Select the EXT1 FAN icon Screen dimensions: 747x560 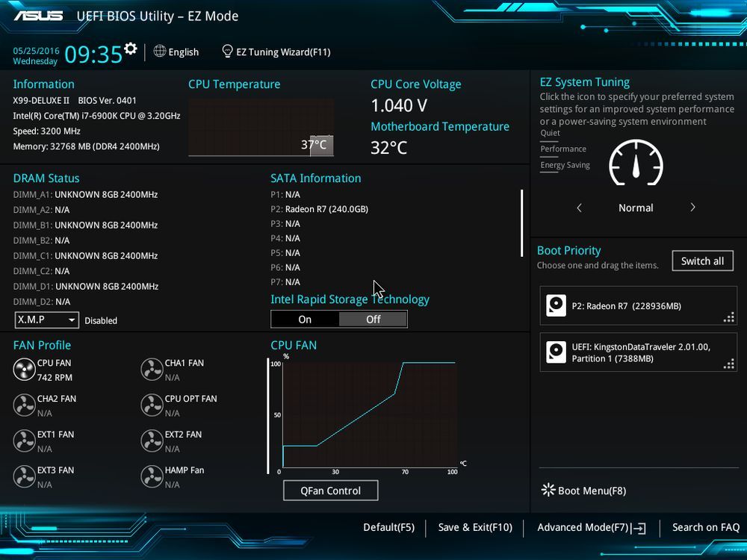24,441
